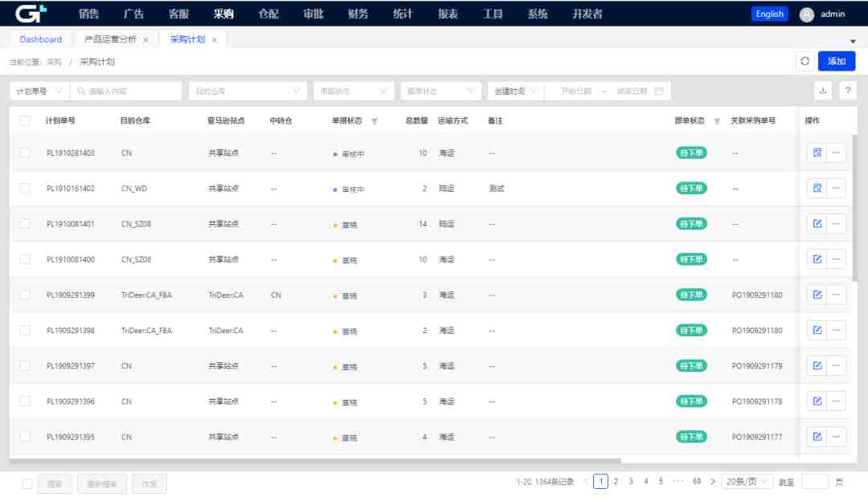Switch language with the English button
This screenshot has width=868, height=497.
769,14
